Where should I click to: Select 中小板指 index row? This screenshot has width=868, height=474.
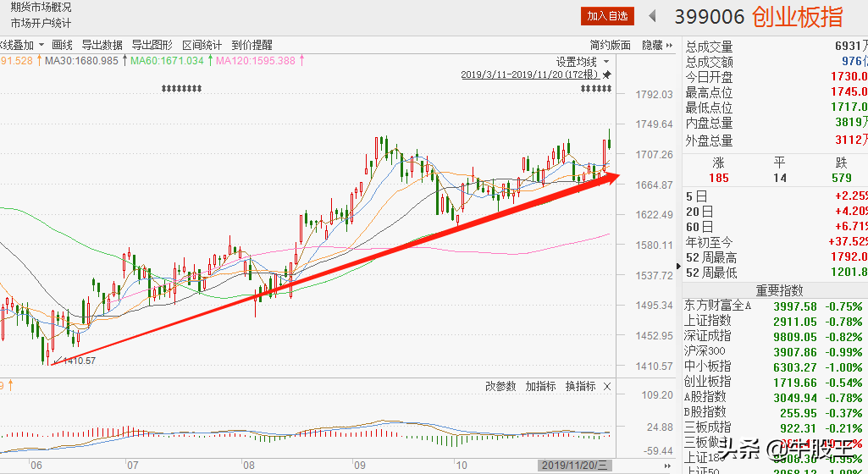point(775,367)
